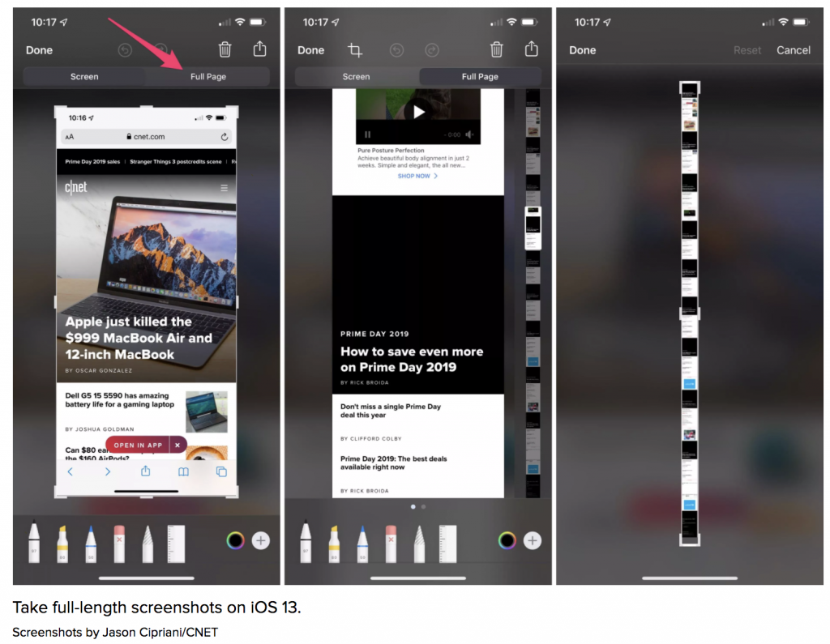Open the color picker ring in the middle phone

tap(507, 540)
